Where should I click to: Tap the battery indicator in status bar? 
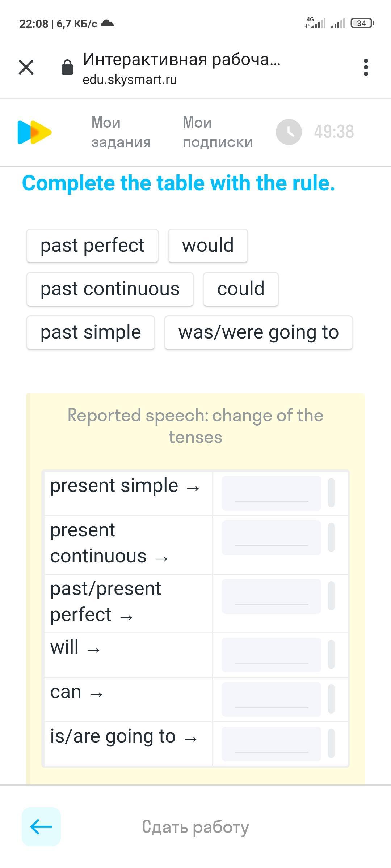tap(362, 24)
